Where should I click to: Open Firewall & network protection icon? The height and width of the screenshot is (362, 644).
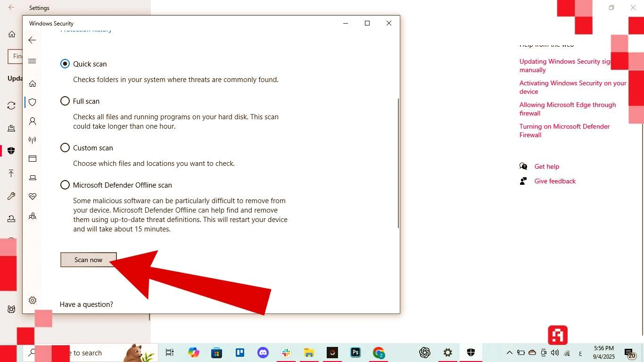point(33,140)
